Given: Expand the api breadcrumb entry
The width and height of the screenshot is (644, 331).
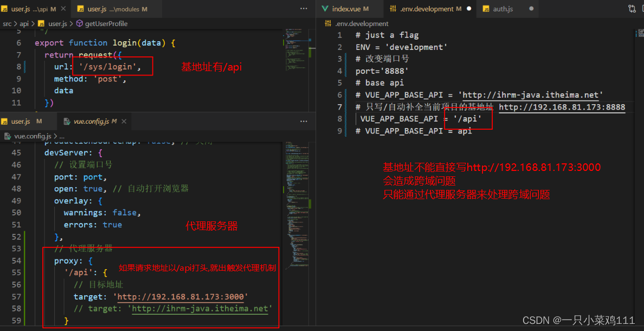Looking at the screenshot, I should [24, 23].
